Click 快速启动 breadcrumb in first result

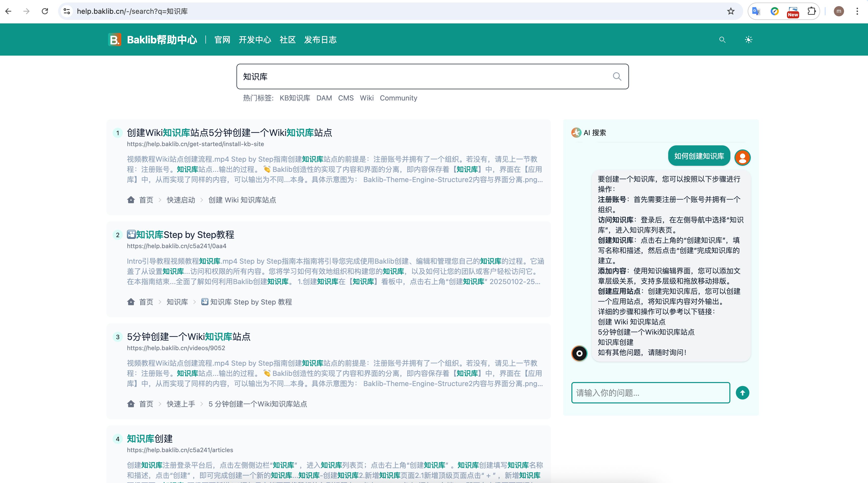(x=181, y=200)
